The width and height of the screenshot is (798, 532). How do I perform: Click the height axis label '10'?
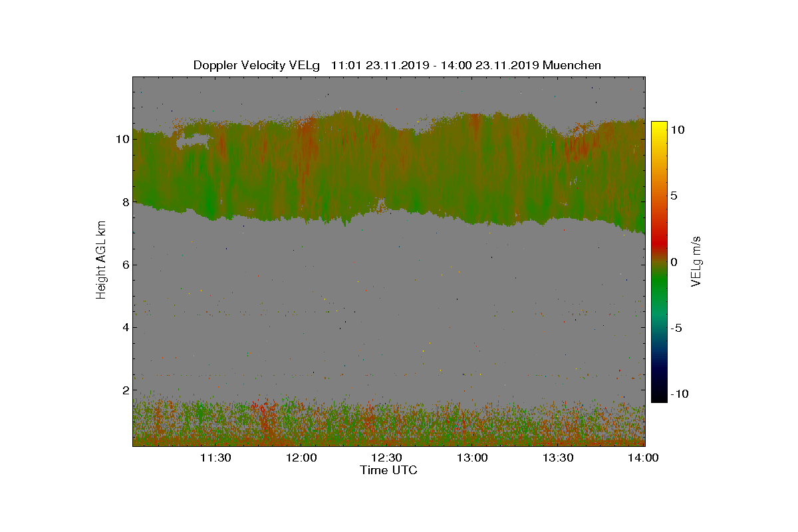[122, 140]
